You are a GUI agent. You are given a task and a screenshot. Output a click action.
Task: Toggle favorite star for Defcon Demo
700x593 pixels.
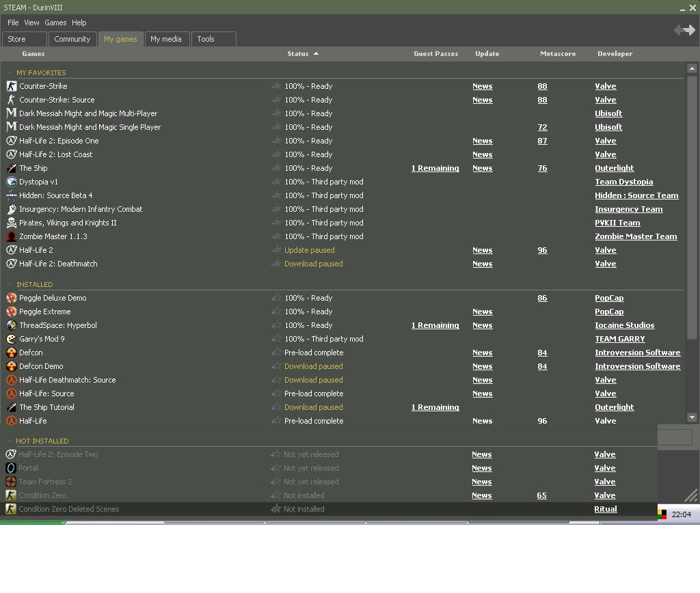(x=276, y=366)
